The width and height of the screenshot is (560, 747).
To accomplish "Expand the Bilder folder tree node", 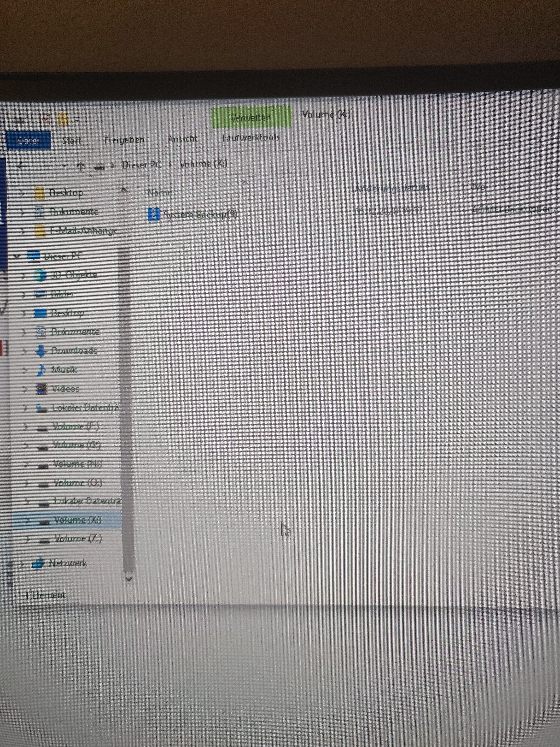I will pos(24,295).
